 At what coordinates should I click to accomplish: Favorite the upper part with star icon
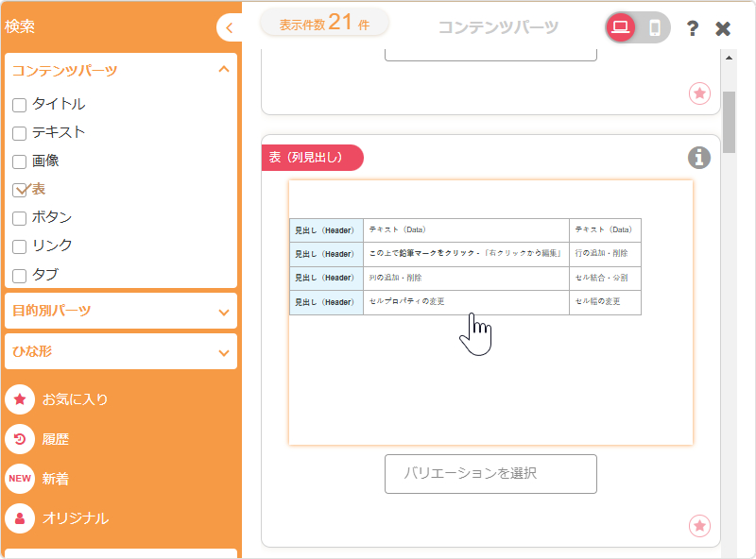pyautogui.click(x=699, y=93)
